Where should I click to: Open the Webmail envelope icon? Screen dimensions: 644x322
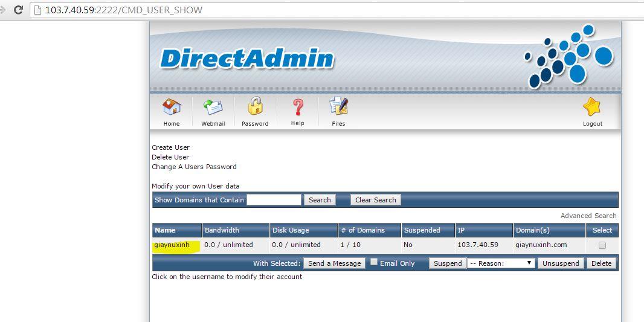click(213, 107)
